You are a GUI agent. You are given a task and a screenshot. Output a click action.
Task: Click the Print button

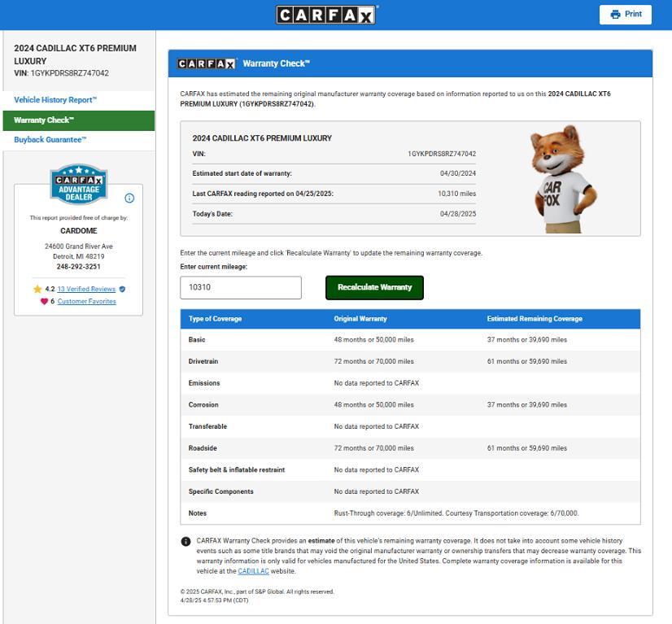[626, 15]
